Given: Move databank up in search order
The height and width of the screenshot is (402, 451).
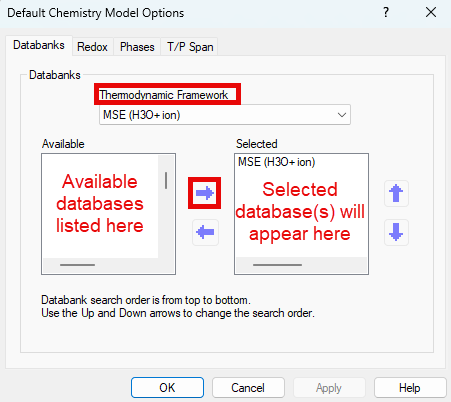Looking at the screenshot, I should tap(396, 193).
